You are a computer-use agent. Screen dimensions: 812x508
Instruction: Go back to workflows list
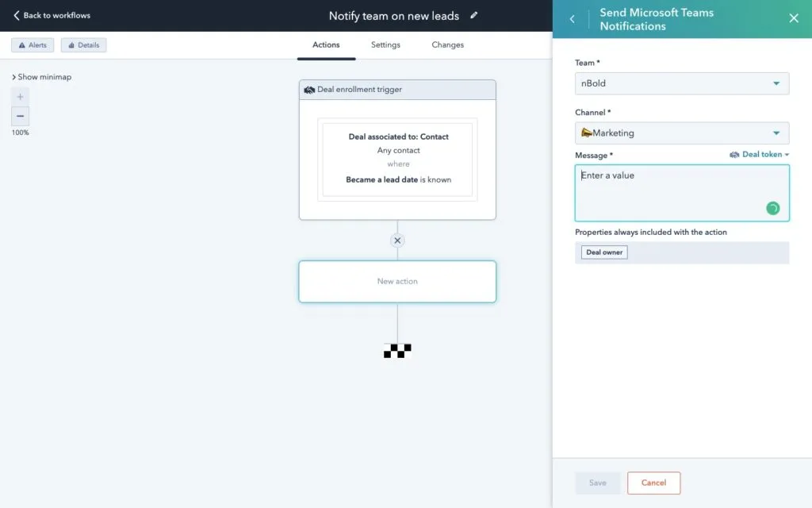tap(52, 16)
